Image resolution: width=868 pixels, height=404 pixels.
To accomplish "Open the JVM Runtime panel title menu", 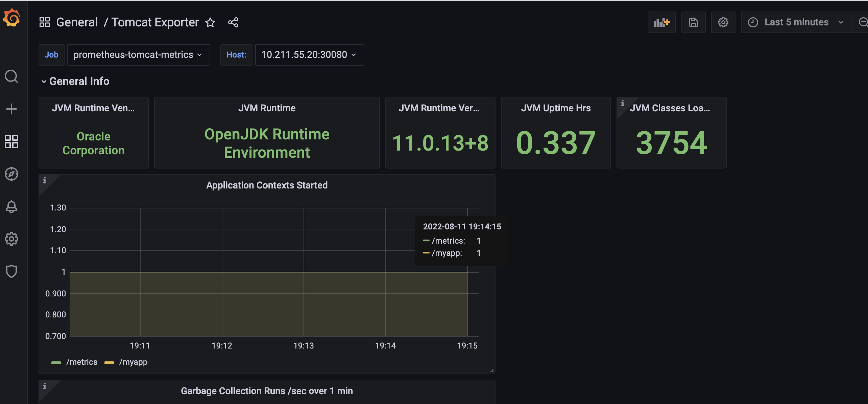I will pyautogui.click(x=267, y=108).
